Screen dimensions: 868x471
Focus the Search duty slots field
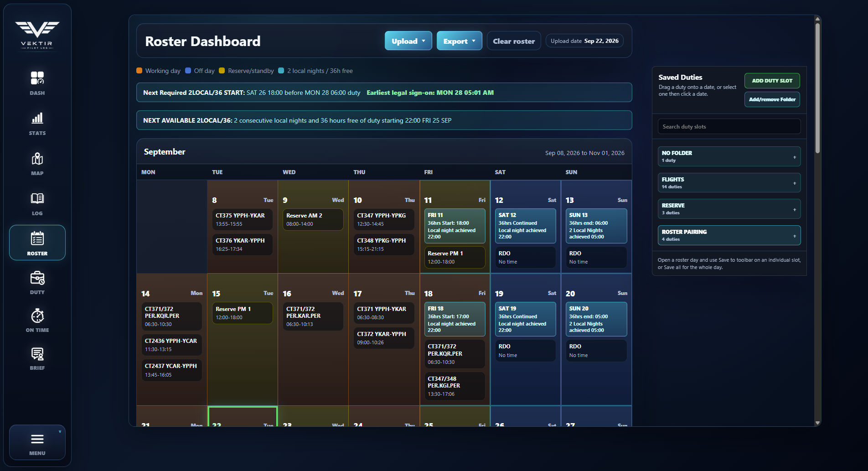(729, 127)
